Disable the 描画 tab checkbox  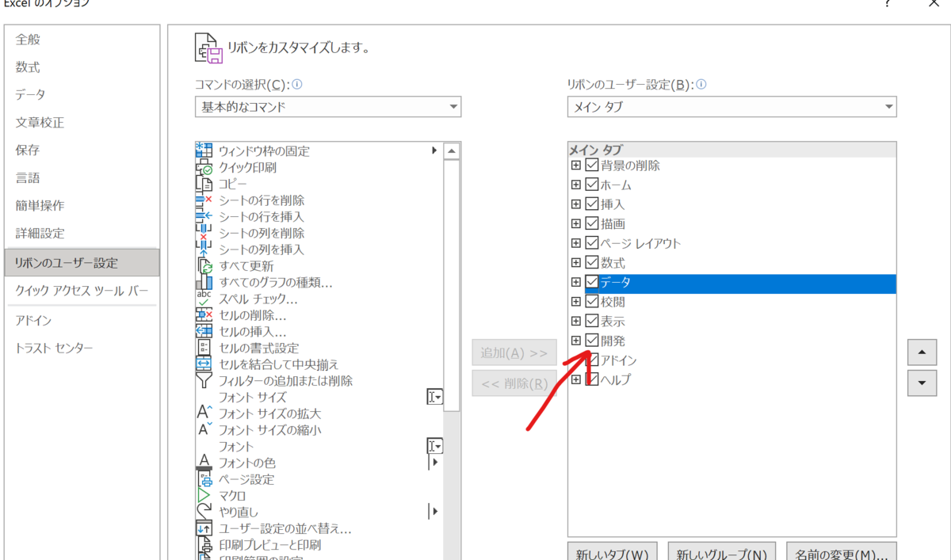click(x=591, y=223)
